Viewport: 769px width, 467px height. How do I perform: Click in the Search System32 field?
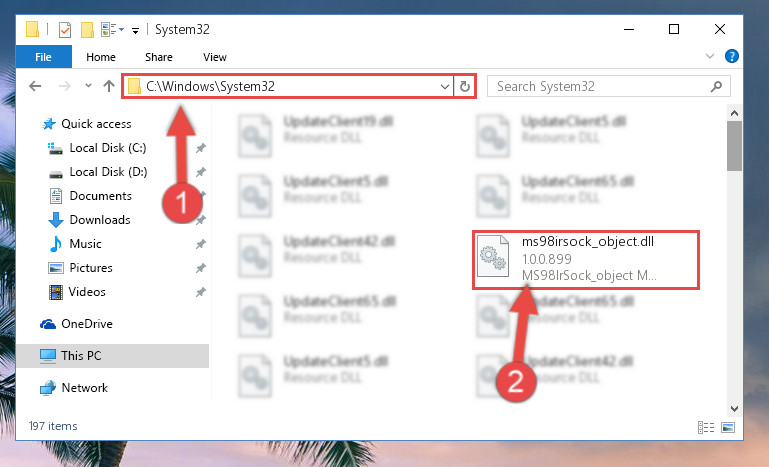click(600, 86)
